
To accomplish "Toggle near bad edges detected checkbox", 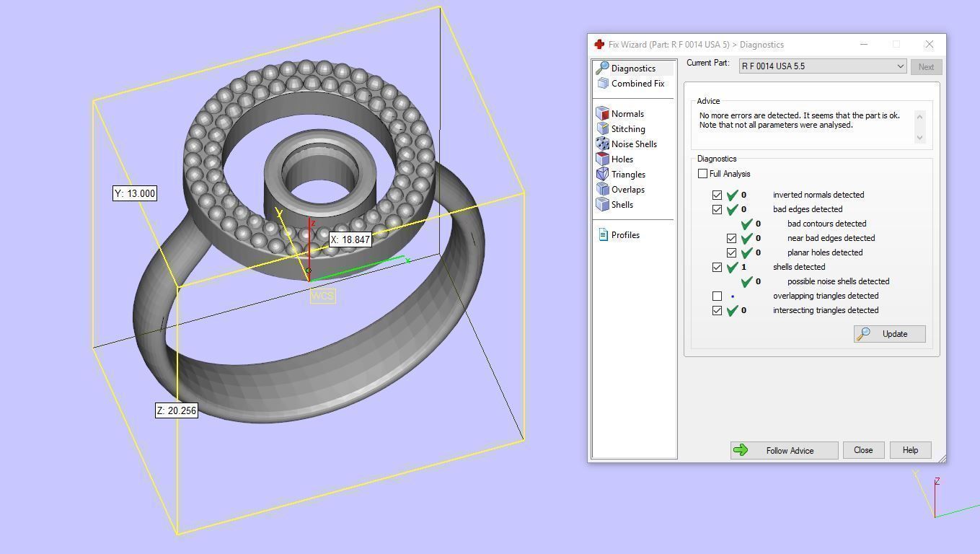I will pyautogui.click(x=731, y=238).
